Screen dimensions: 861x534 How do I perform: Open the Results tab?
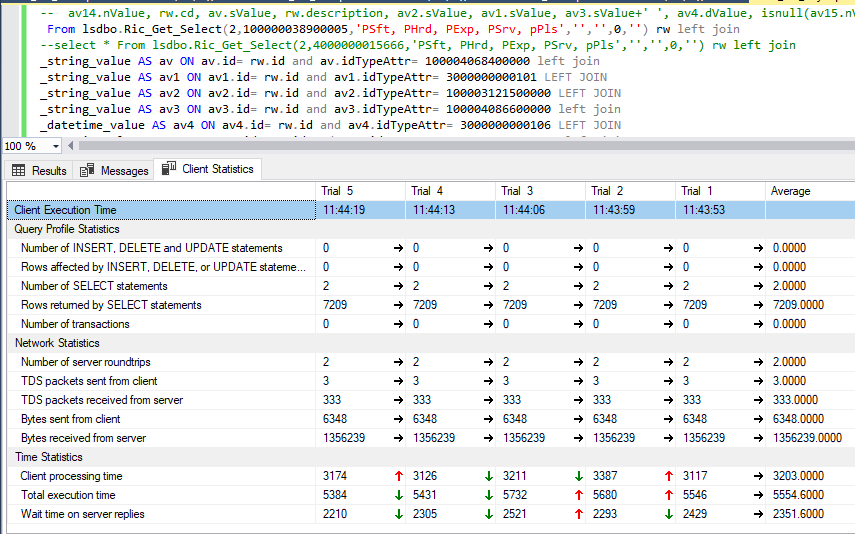click(x=49, y=170)
